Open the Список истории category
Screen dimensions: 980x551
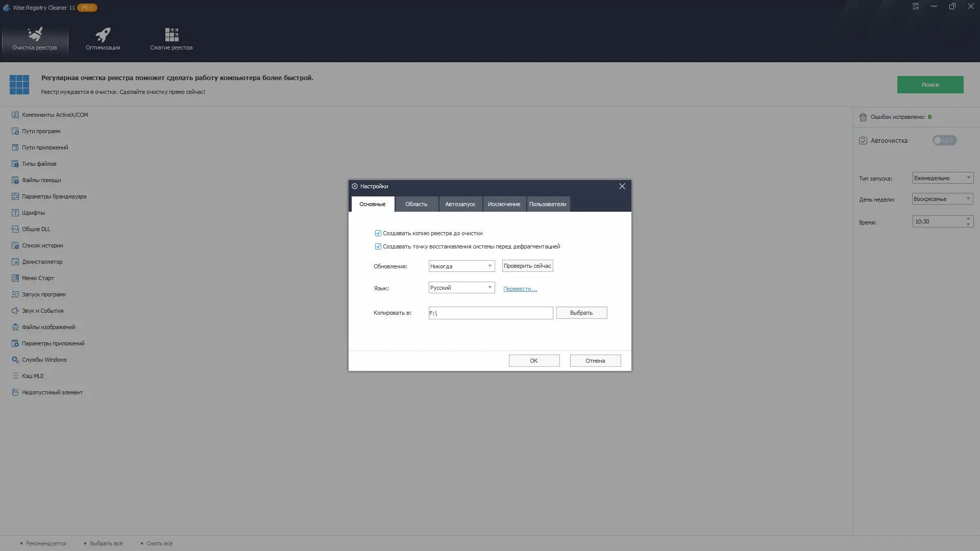[x=41, y=245]
